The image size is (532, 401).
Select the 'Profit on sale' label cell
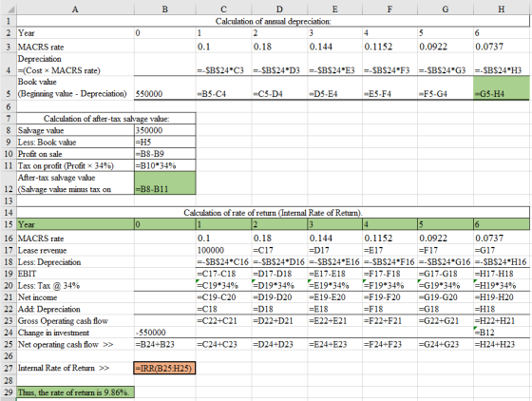point(75,154)
